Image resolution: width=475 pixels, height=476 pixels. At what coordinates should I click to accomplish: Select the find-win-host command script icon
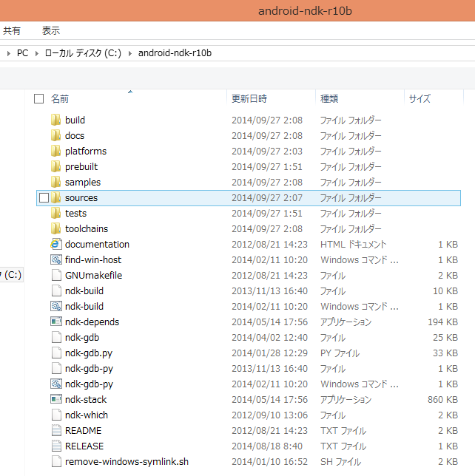coord(56,259)
